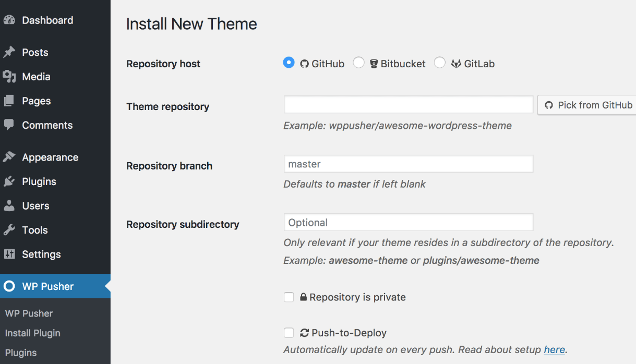Select GitHub as repository host
Image resolution: width=636 pixels, height=364 pixels.
pyautogui.click(x=289, y=63)
